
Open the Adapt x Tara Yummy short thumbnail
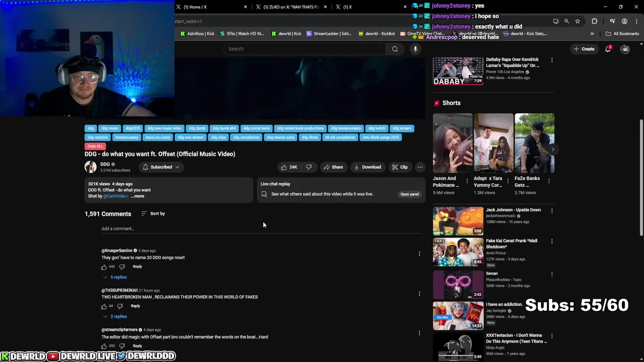pyautogui.click(x=494, y=143)
